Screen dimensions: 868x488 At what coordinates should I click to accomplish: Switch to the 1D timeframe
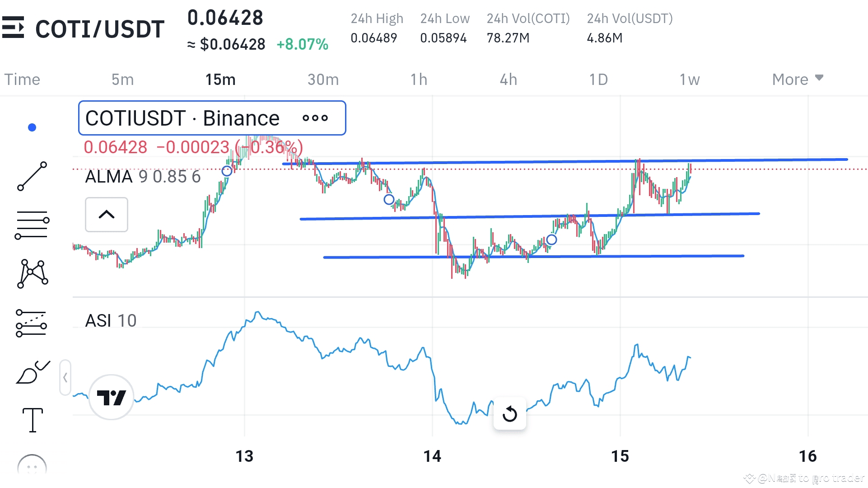(x=598, y=80)
